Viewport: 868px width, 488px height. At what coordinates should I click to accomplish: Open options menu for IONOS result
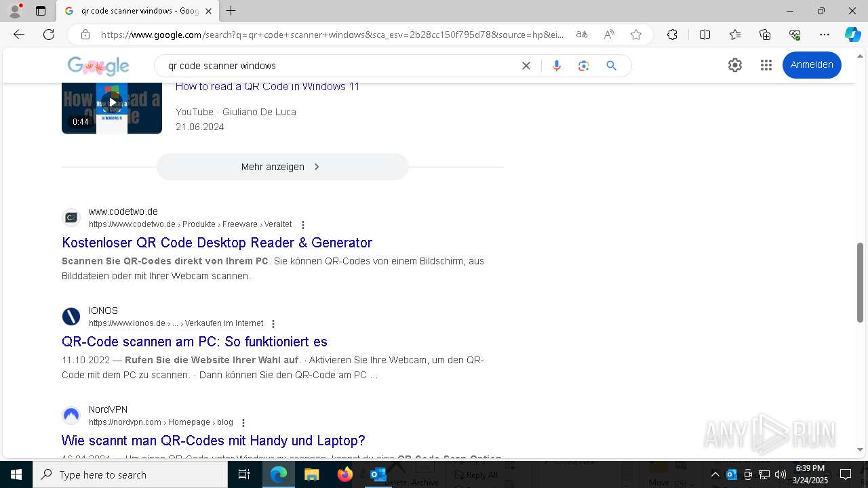point(273,324)
